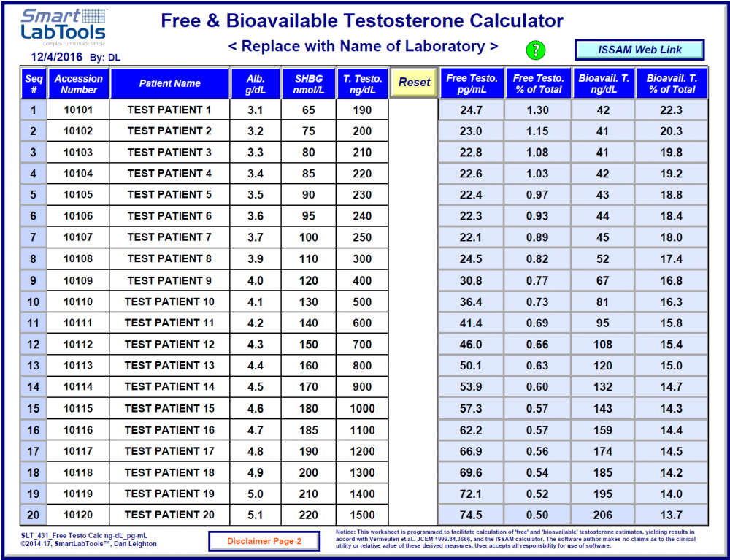Open the Disclaimer Page-2
This screenshot has width=730, height=560.
click(x=264, y=540)
